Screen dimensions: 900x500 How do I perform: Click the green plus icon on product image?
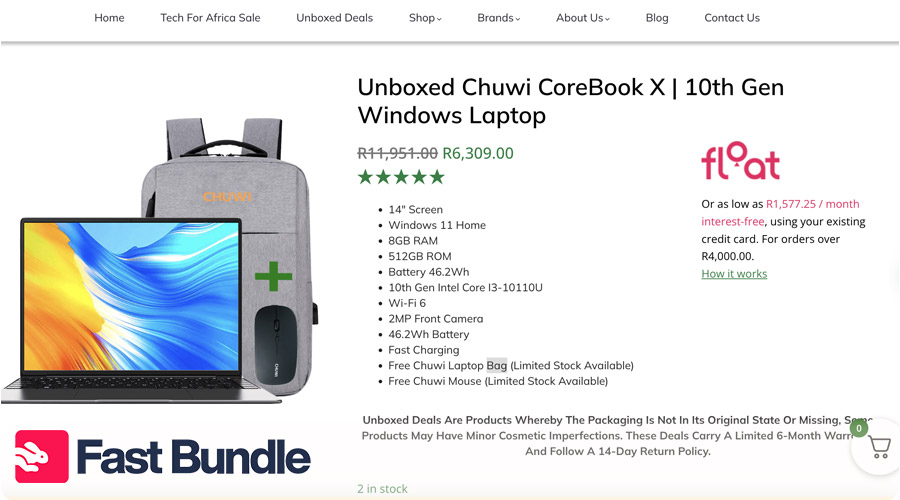point(273,276)
